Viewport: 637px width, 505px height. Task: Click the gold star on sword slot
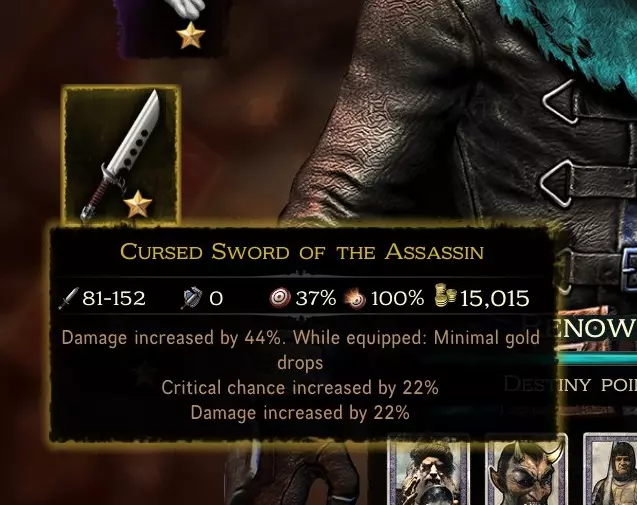138,204
